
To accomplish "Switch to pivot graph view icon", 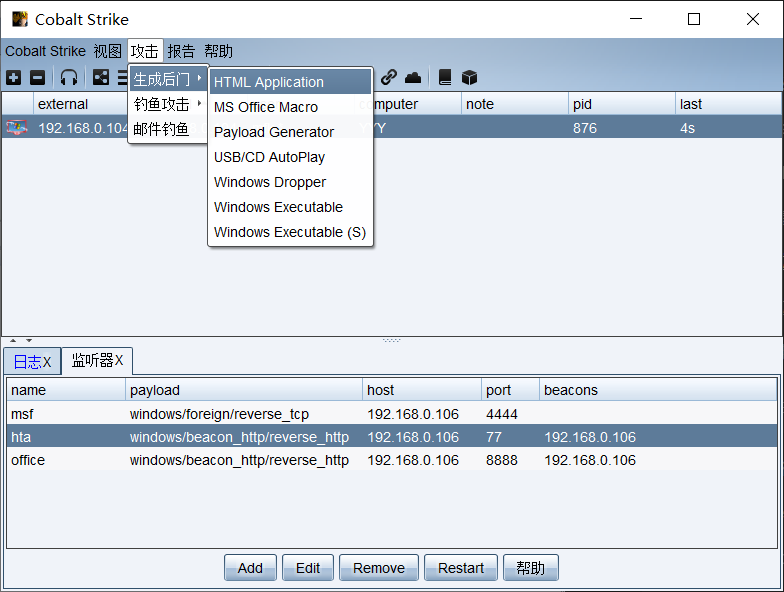I will (x=101, y=77).
